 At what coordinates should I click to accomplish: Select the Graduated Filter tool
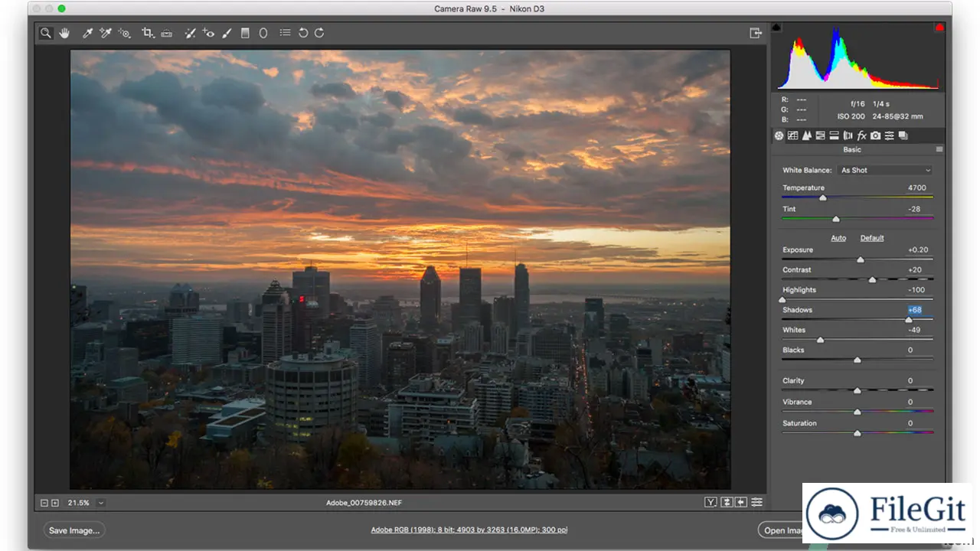point(245,33)
